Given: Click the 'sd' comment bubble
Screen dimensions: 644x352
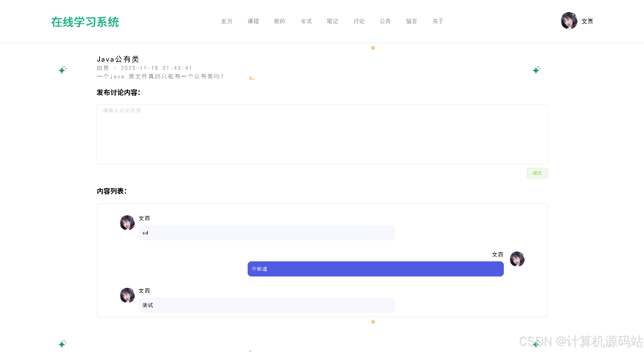Looking at the screenshot, I should coord(267,233).
